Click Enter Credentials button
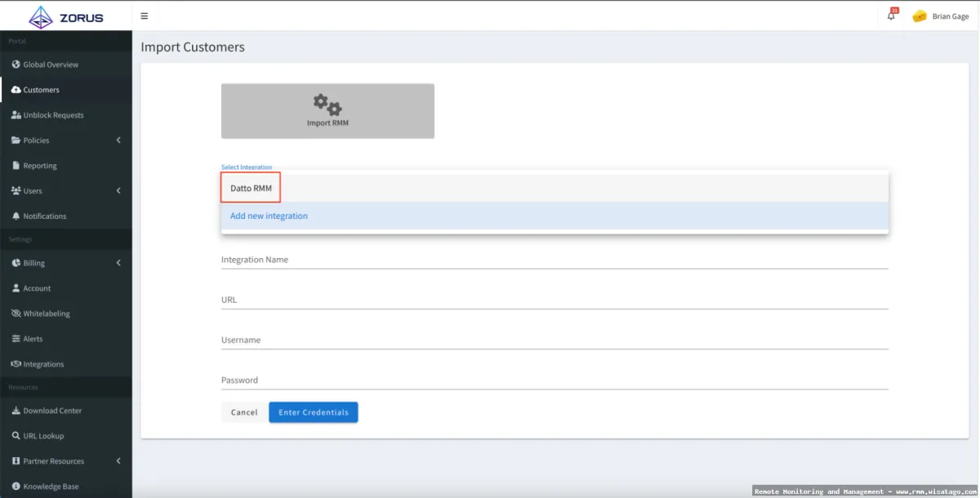 (x=314, y=412)
